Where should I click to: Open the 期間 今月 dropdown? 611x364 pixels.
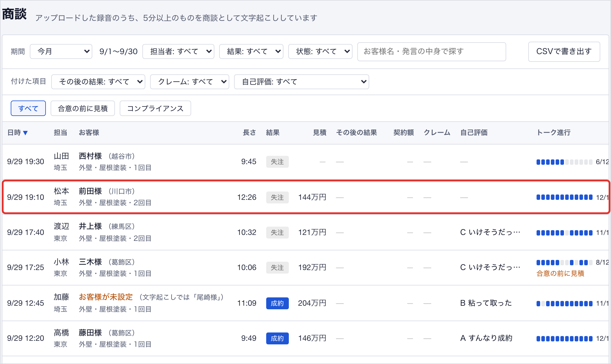coord(61,51)
